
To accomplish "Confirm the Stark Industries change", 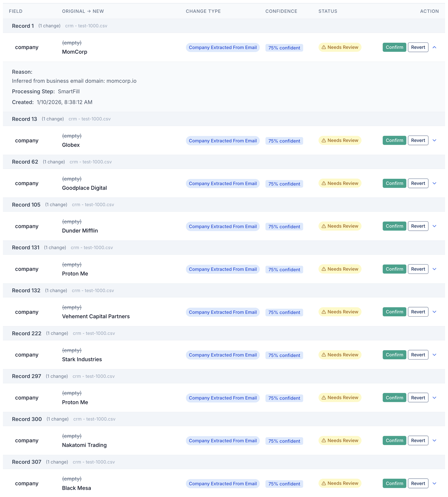I will click(394, 355).
